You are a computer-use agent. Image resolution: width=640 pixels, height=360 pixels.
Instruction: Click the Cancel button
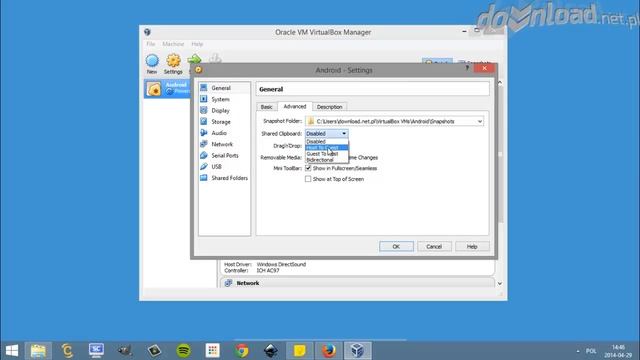434,247
